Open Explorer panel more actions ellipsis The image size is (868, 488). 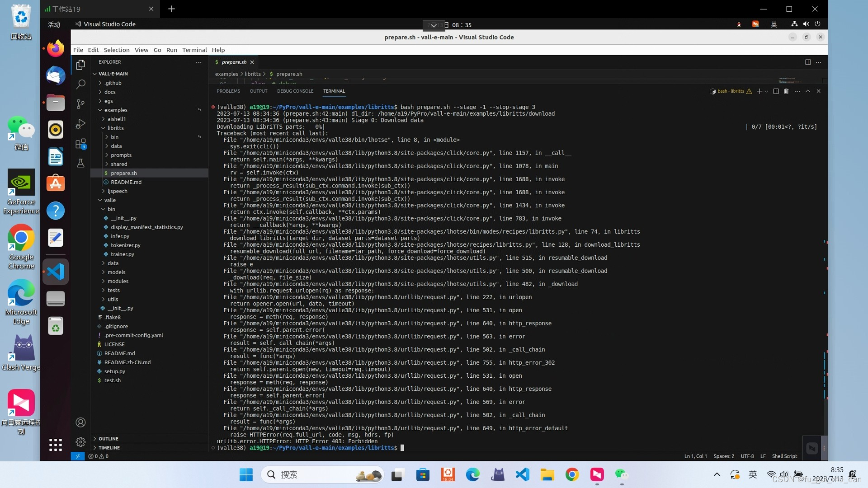[199, 62]
